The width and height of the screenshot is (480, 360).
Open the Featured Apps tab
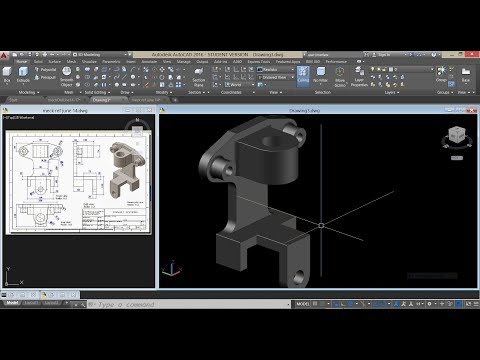(288, 62)
